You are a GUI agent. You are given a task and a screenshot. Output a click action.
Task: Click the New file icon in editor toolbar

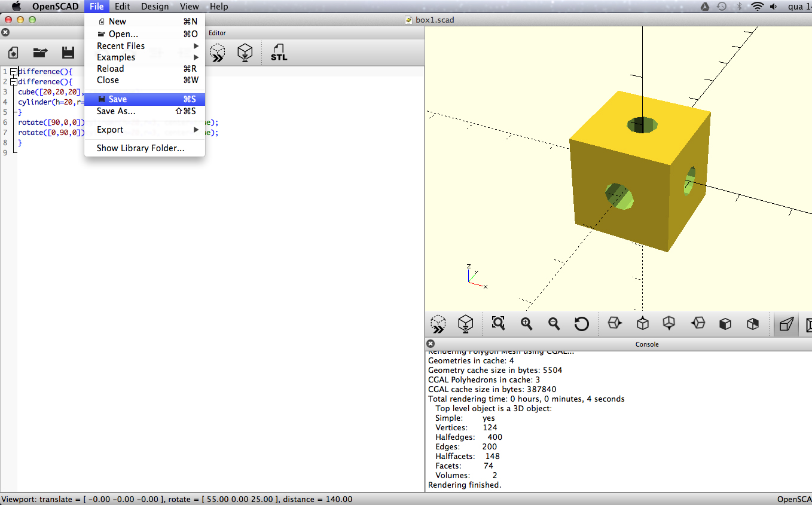pyautogui.click(x=13, y=53)
